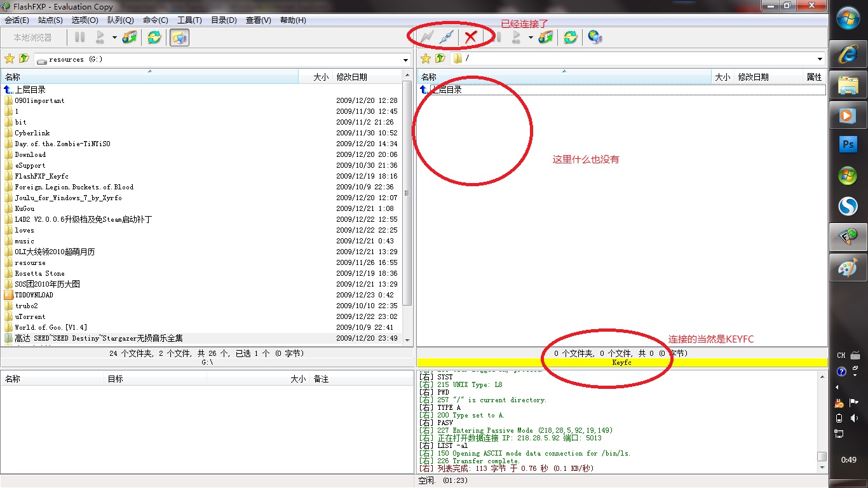This screenshot has width=868, height=488.
Task: Open the 命令(C) menu
Action: [x=156, y=20]
